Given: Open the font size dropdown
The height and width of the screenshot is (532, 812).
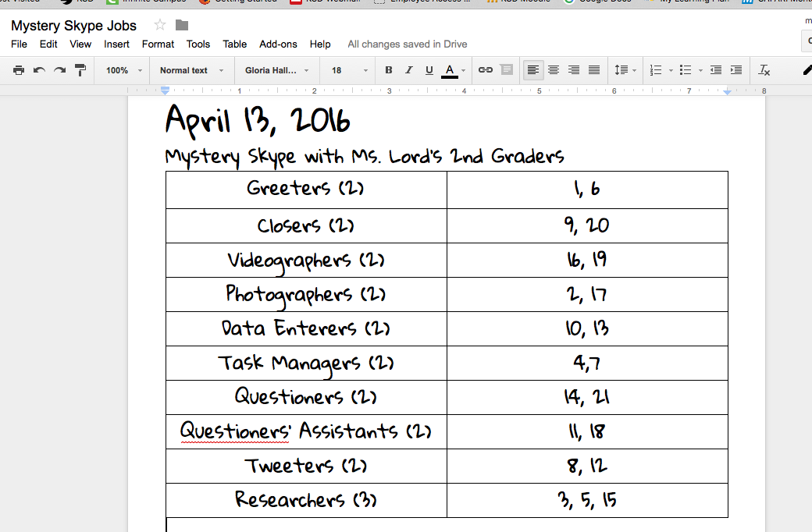Looking at the screenshot, I should [347, 69].
